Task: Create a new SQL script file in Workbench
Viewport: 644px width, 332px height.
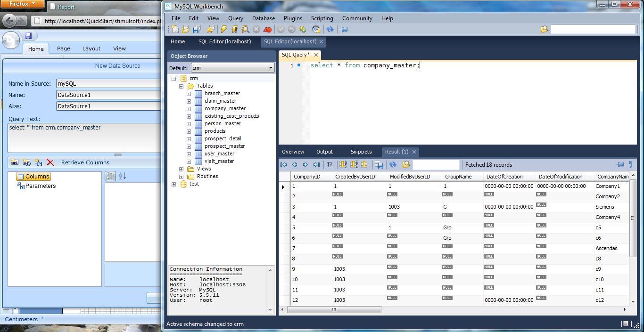Action: click(175, 29)
